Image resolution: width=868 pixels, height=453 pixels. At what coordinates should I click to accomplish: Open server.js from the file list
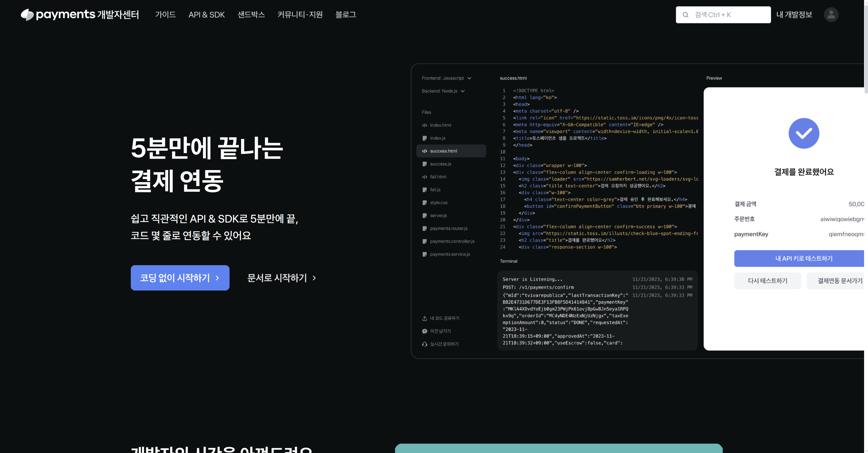pyautogui.click(x=438, y=215)
